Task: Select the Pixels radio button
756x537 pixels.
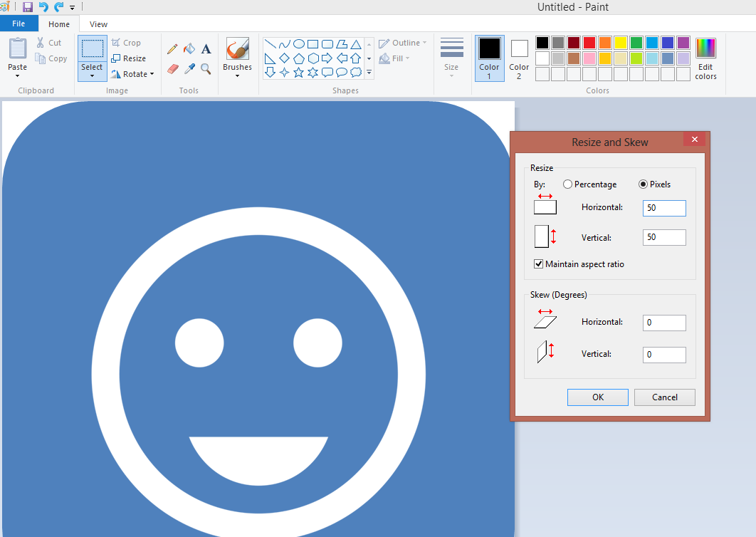Action: pos(643,184)
